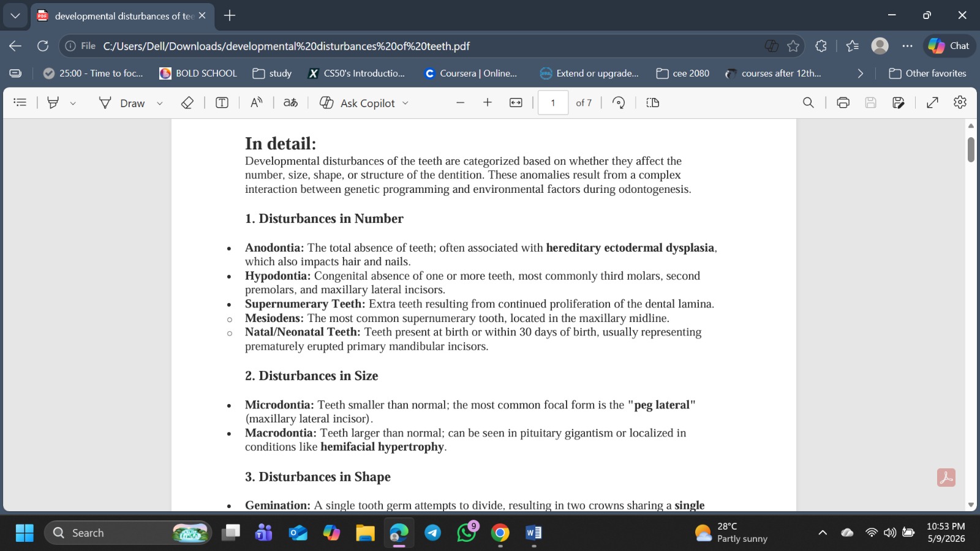This screenshot has width=980, height=551.
Task: Rotate the PDF page
Action: click(619, 103)
